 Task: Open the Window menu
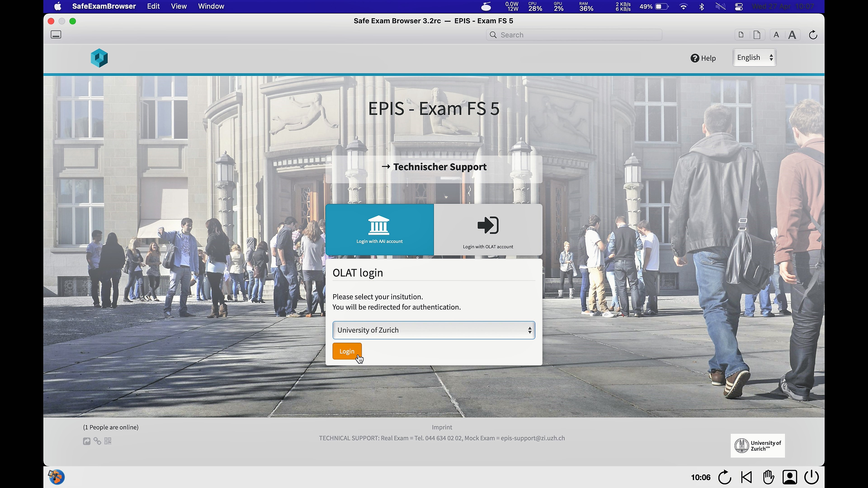pyautogui.click(x=211, y=6)
